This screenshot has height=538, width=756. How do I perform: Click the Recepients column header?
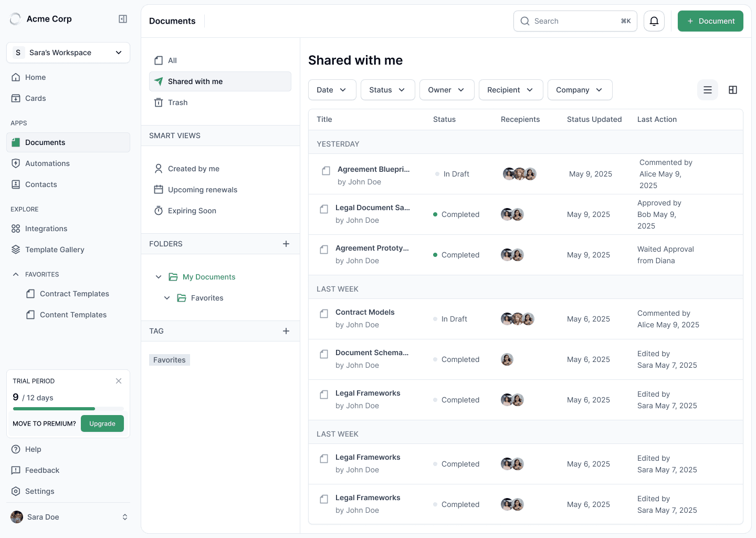coord(520,119)
